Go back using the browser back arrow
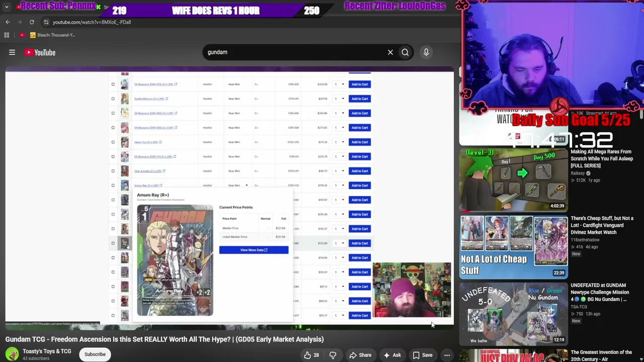The image size is (644, 362). click(8, 22)
